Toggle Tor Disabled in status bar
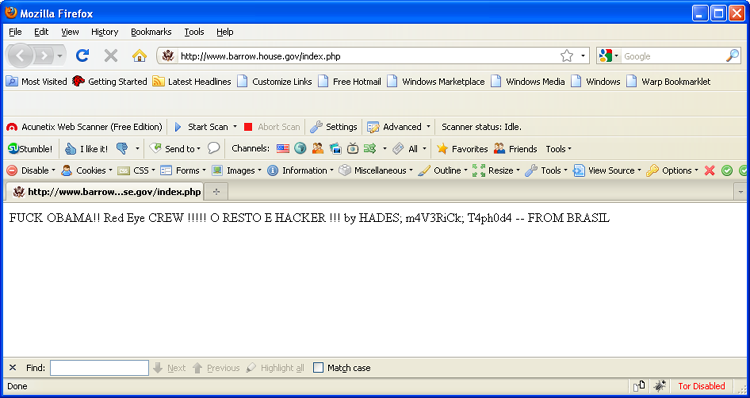Screen dimensions: 750x398 click(701, 386)
